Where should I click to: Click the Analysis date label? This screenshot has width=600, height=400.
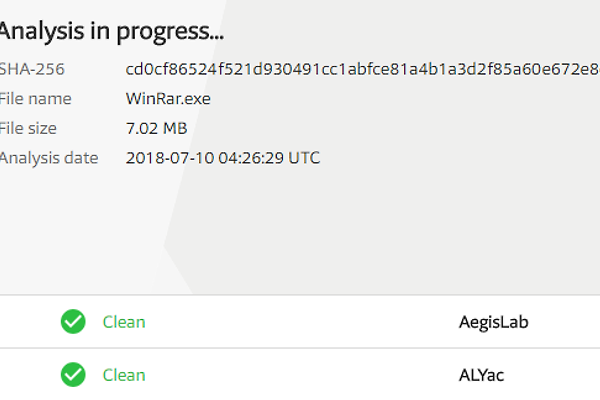[48, 158]
